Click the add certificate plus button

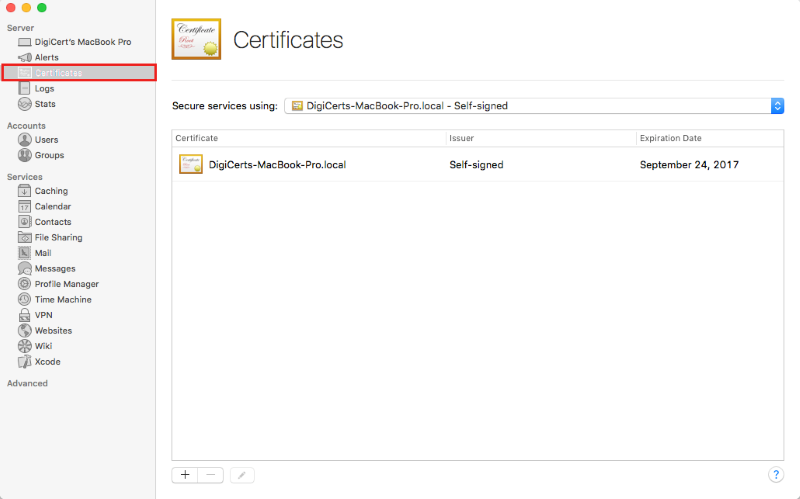(185, 475)
